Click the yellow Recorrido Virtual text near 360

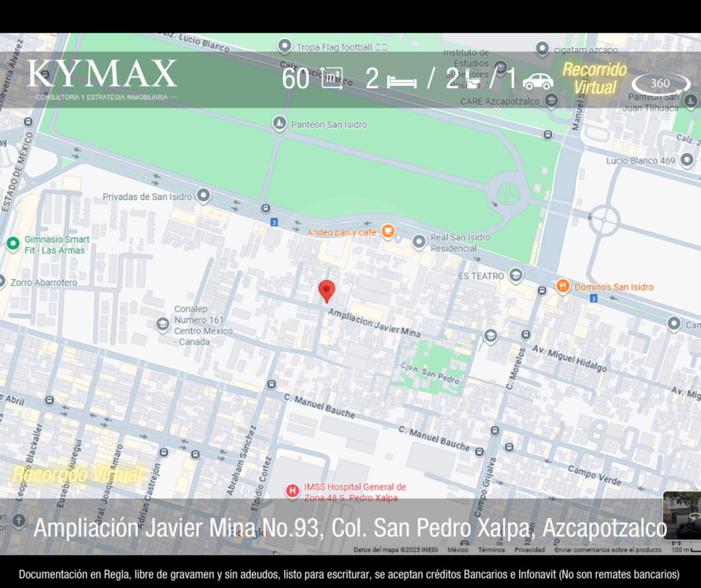pos(595,78)
